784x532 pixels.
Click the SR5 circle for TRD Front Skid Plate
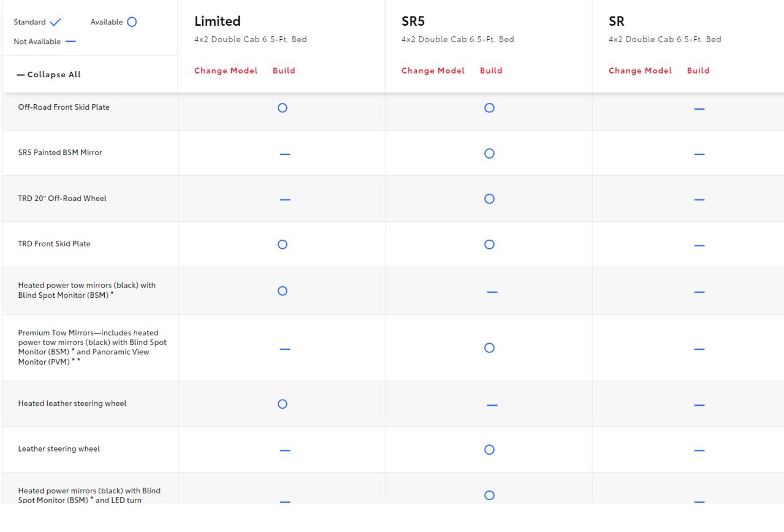489,245
